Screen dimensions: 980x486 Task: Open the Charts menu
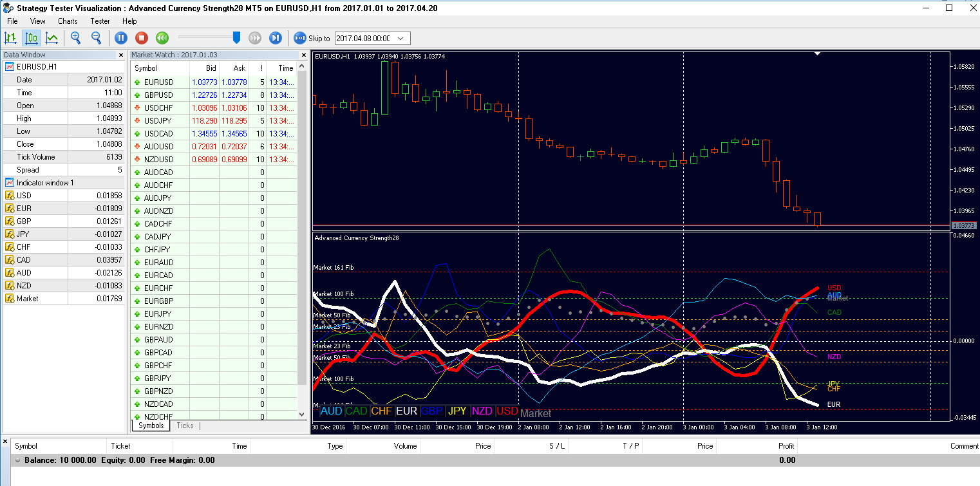68,21
